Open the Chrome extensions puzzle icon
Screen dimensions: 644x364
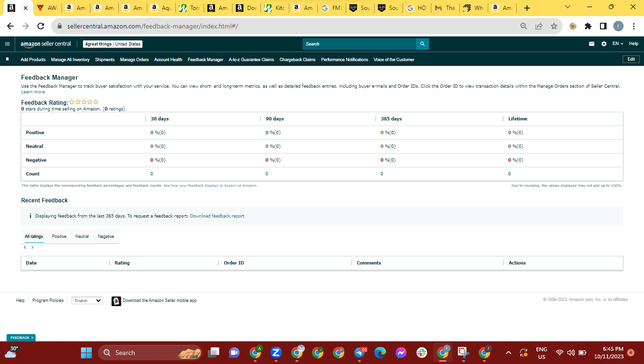pos(588,26)
